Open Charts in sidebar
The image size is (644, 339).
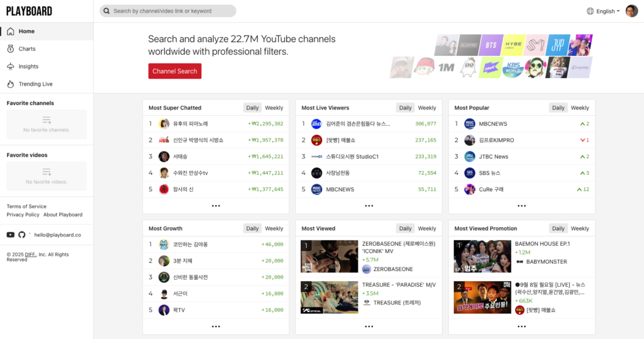[x=47, y=49]
